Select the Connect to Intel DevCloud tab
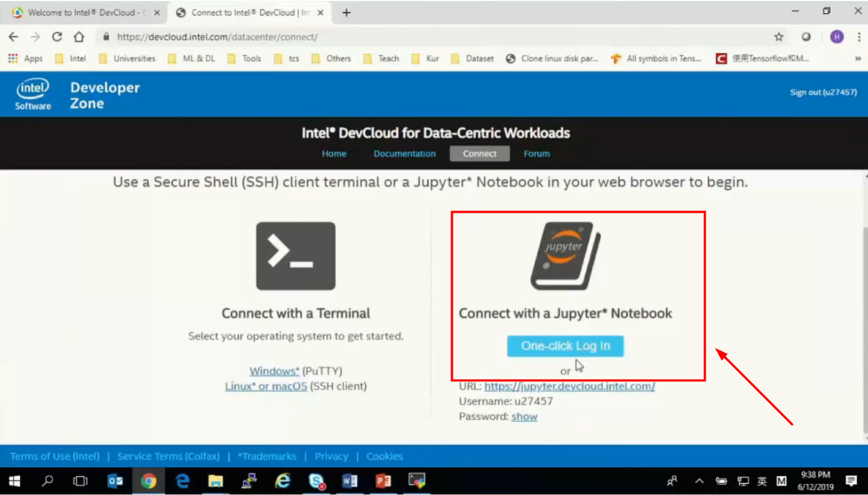This screenshot has width=868, height=495. 249,13
